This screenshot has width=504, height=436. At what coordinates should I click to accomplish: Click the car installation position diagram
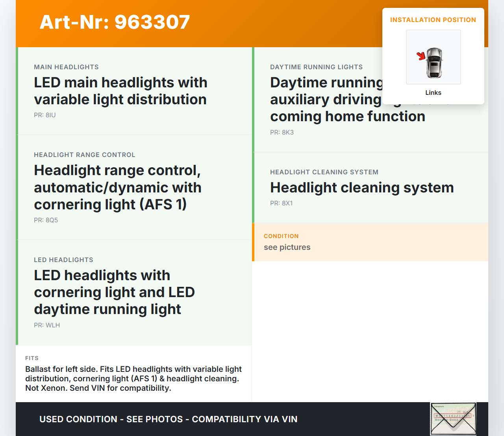click(x=434, y=57)
